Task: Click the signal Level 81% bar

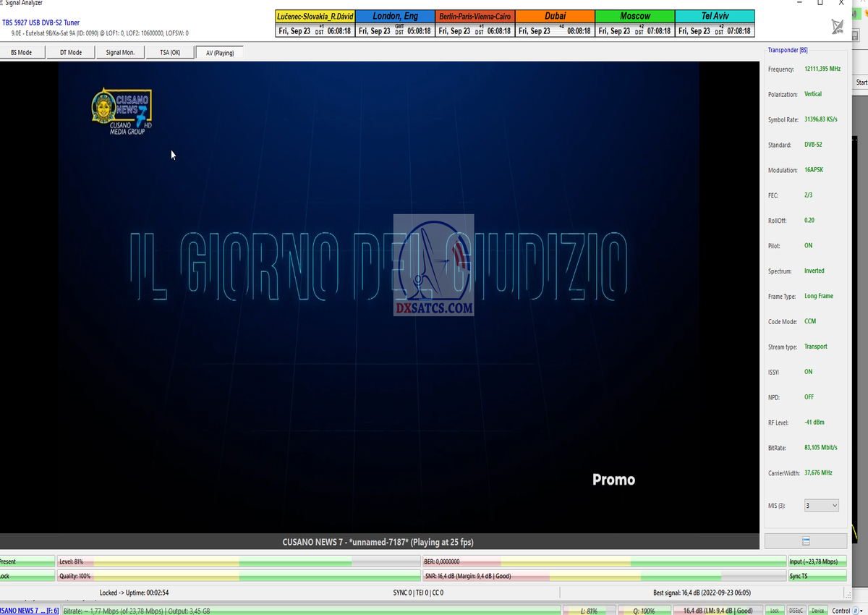Action: tap(239, 561)
